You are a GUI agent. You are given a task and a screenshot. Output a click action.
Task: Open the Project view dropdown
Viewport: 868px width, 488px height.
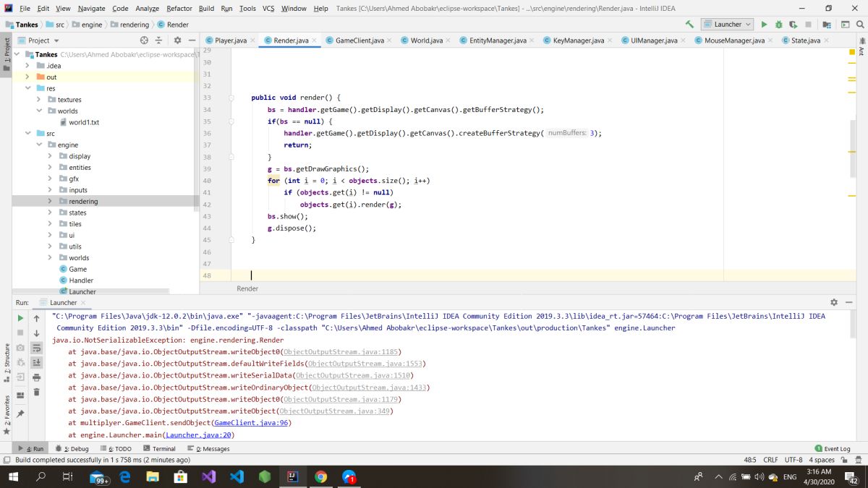coord(40,40)
